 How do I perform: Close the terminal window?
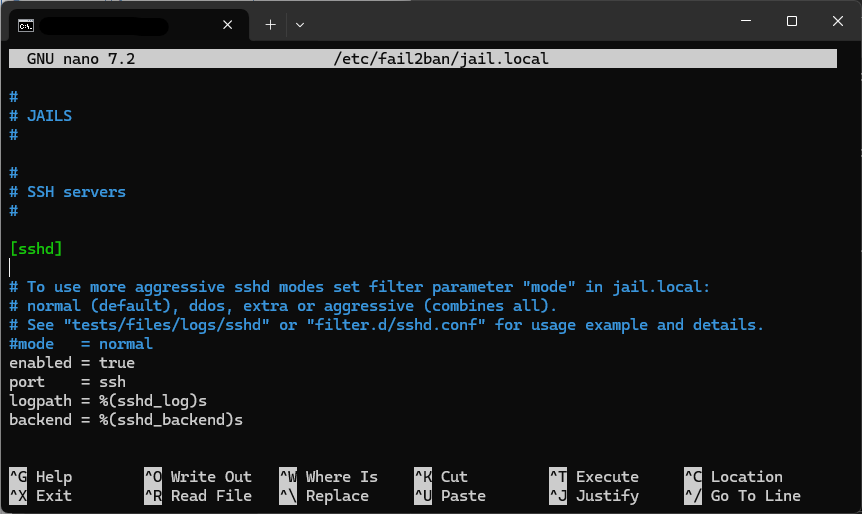tap(836, 22)
